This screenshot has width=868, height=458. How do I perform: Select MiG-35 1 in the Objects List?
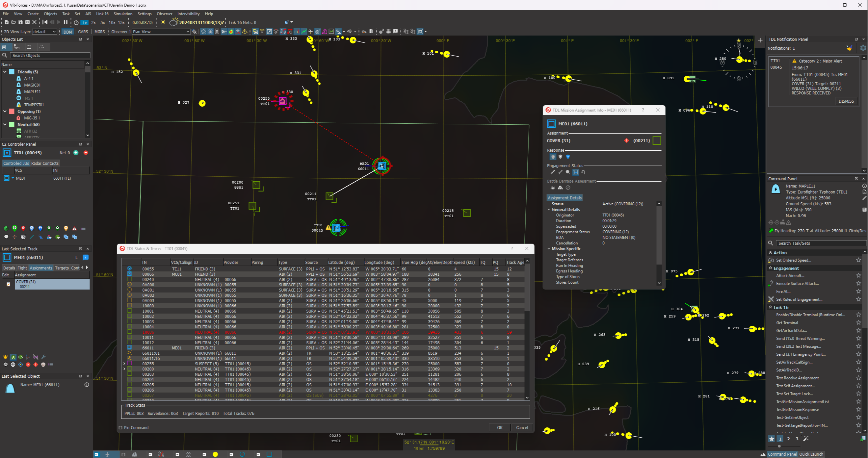[32, 118]
